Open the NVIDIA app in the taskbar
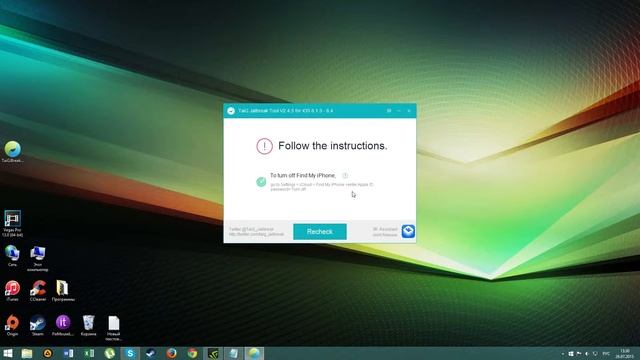The width and height of the screenshot is (640, 360). click(213, 353)
